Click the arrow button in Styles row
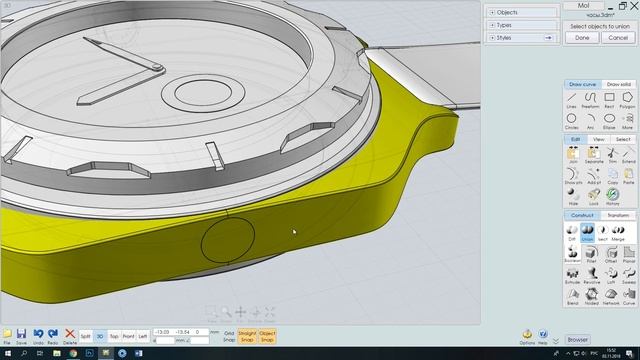 click(548, 38)
